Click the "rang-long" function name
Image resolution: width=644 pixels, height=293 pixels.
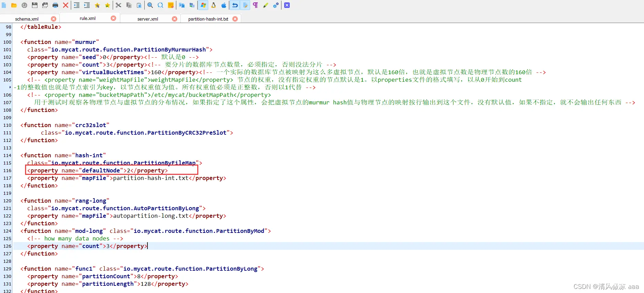tap(91, 201)
